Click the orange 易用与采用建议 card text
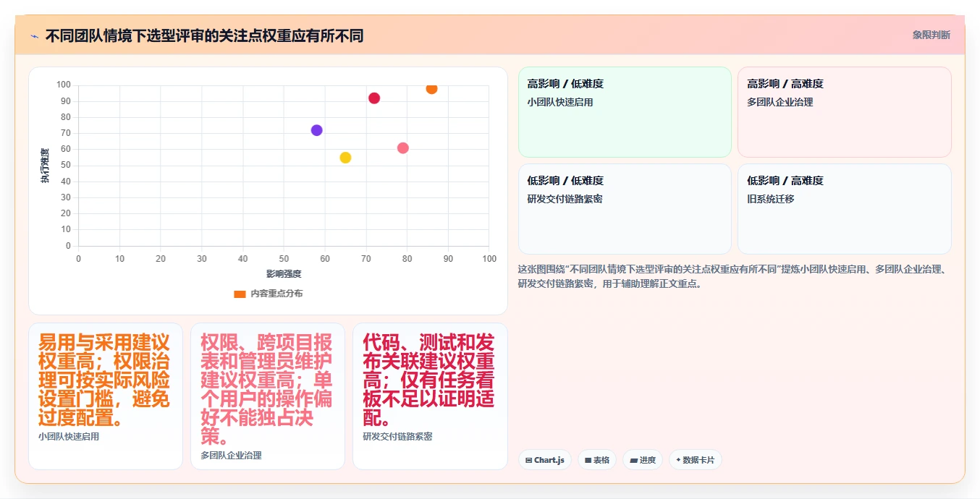This screenshot has width=980, height=499. point(105,380)
